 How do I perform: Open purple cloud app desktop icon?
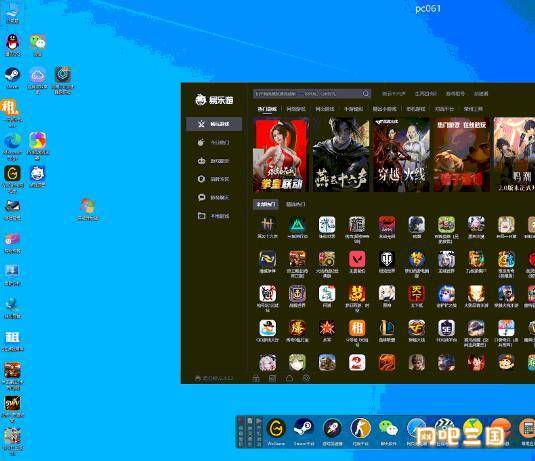(x=38, y=80)
